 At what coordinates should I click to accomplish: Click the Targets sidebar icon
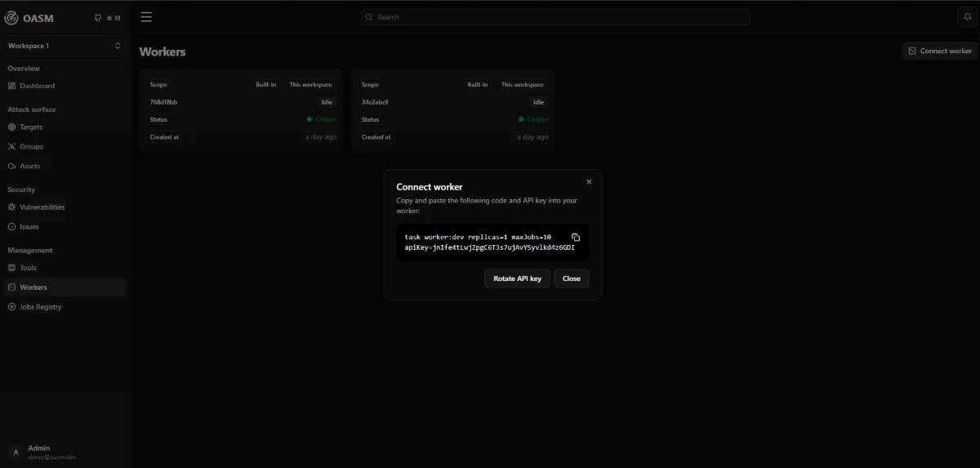tap(12, 127)
